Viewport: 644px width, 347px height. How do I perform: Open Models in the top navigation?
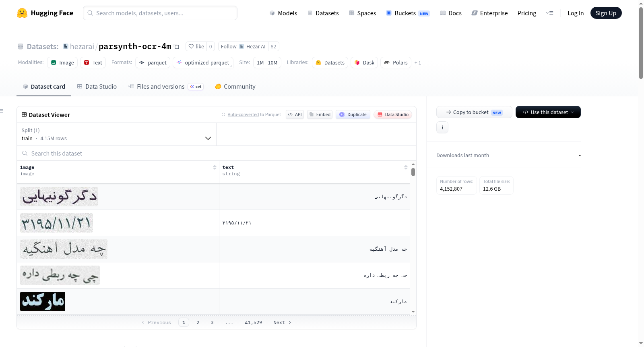pyautogui.click(x=283, y=13)
